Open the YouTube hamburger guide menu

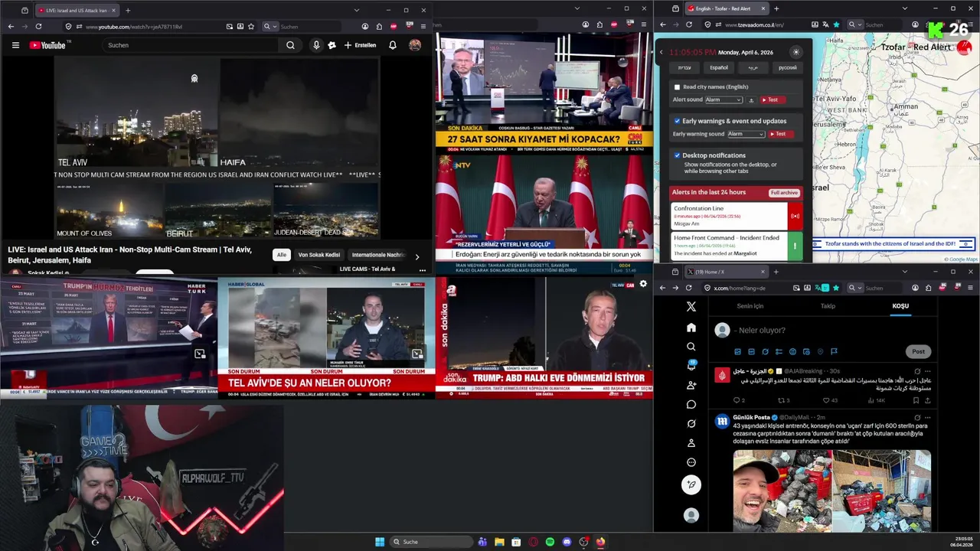click(15, 45)
